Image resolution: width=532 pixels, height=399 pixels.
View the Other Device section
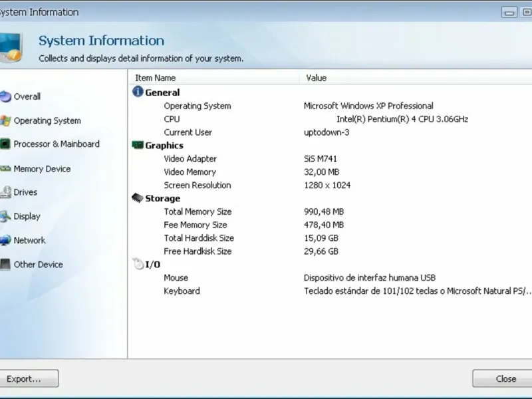coord(39,265)
